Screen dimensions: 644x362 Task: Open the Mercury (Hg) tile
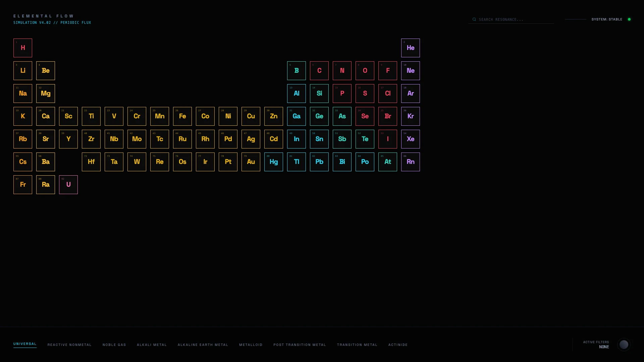274,162
